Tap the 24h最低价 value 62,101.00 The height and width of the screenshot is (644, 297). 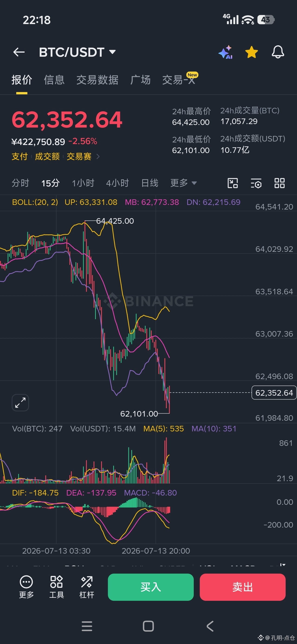click(x=191, y=150)
